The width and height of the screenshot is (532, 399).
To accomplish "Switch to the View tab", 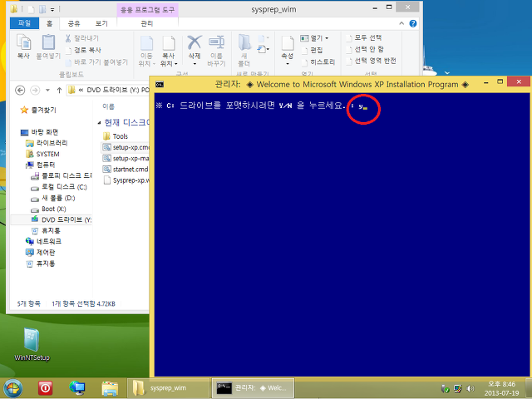I will click(x=101, y=23).
